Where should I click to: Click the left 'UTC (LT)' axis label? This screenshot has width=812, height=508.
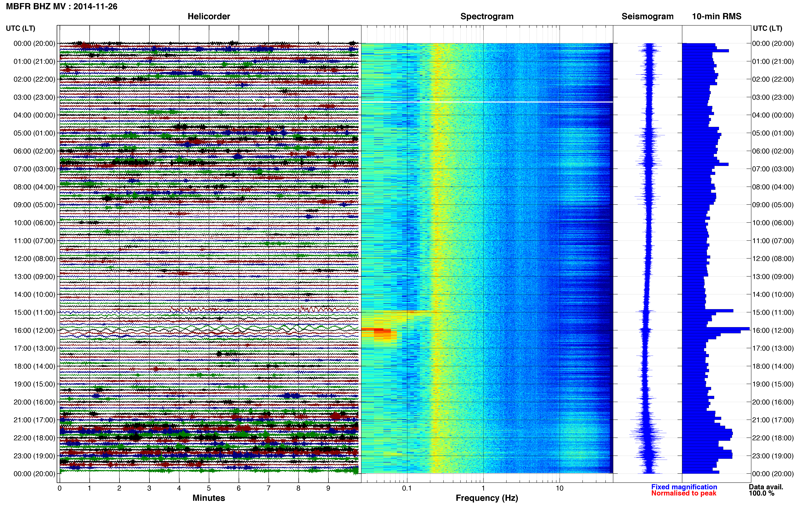pos(21,28)
